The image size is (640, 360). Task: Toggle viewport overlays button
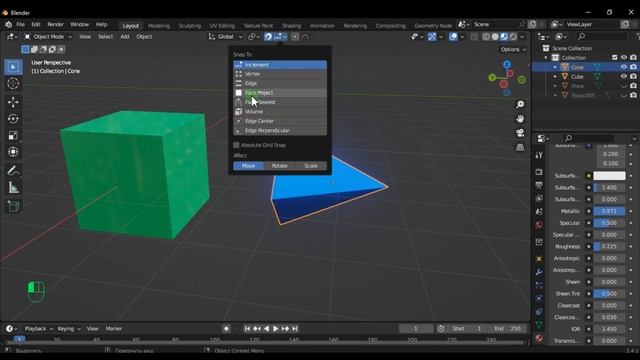(453, 37)
